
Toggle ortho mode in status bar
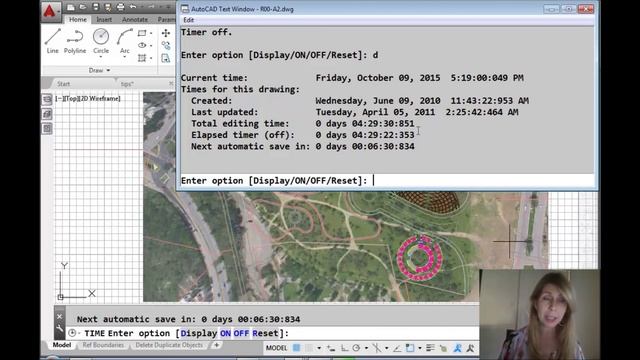coord(344,348)
